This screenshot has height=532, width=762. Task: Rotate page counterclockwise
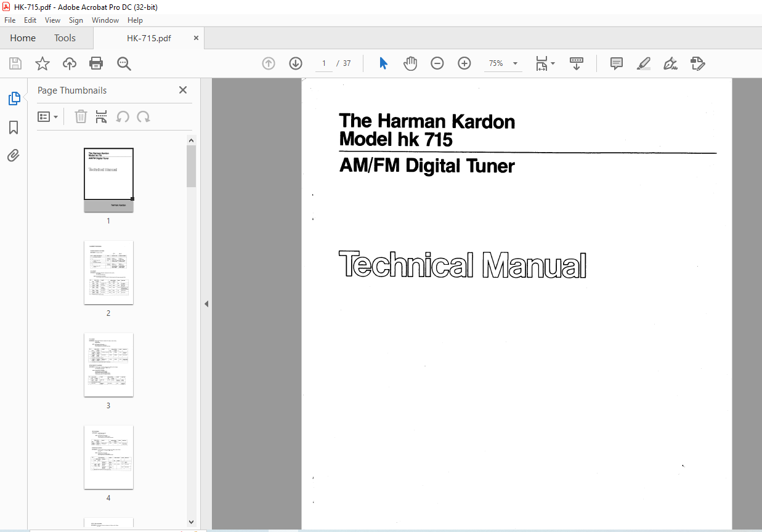tap(123, 116)
